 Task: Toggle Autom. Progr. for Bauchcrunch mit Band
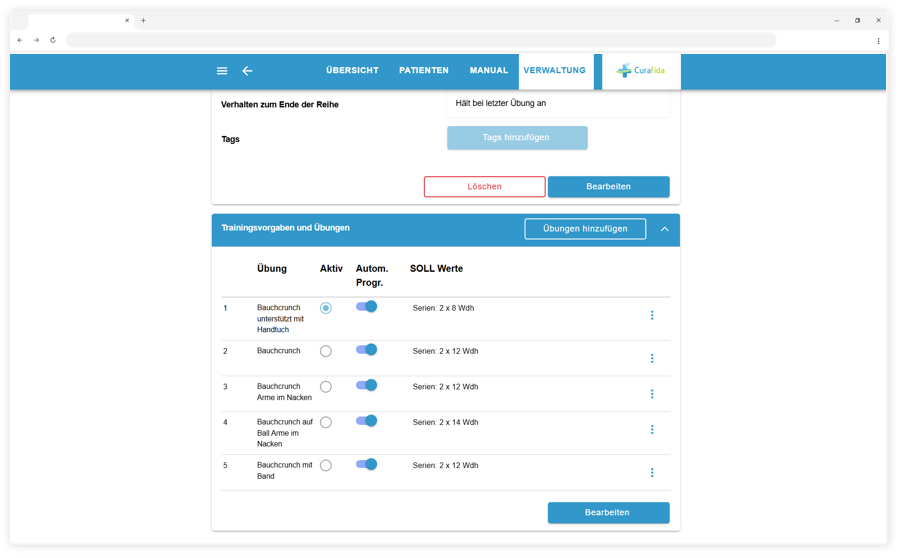coord(366,464)
